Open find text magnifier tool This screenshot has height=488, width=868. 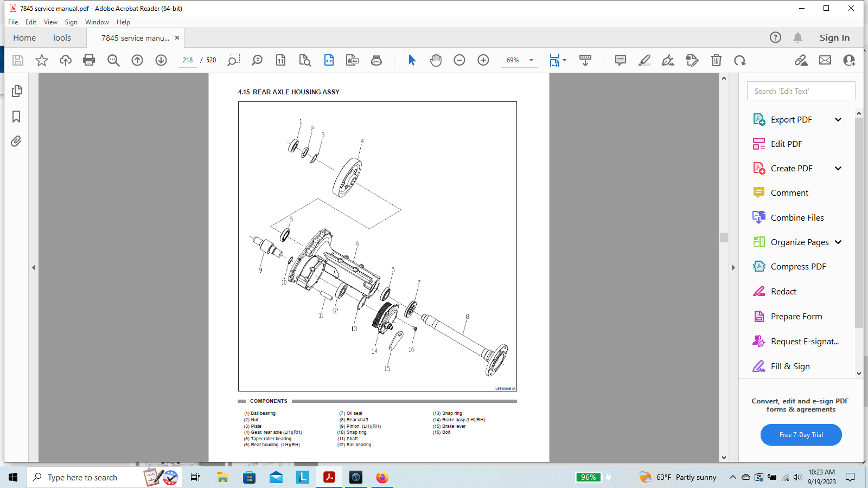coord(113,60)
